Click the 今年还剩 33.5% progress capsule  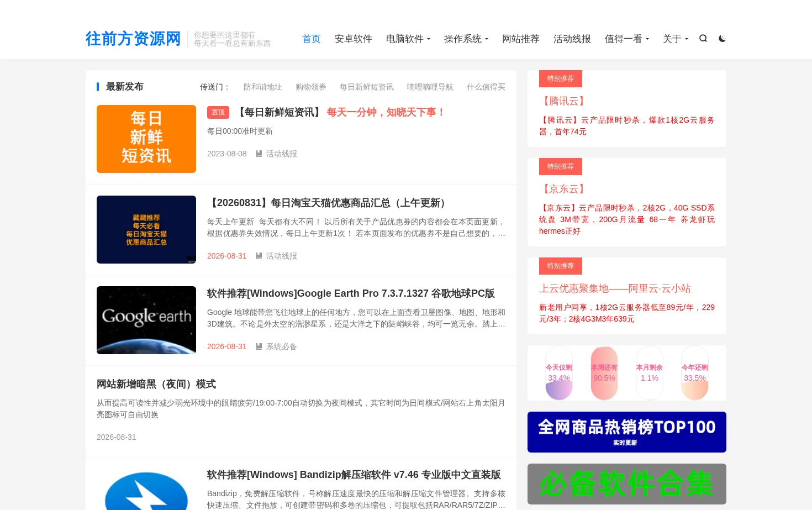point(695,373)
